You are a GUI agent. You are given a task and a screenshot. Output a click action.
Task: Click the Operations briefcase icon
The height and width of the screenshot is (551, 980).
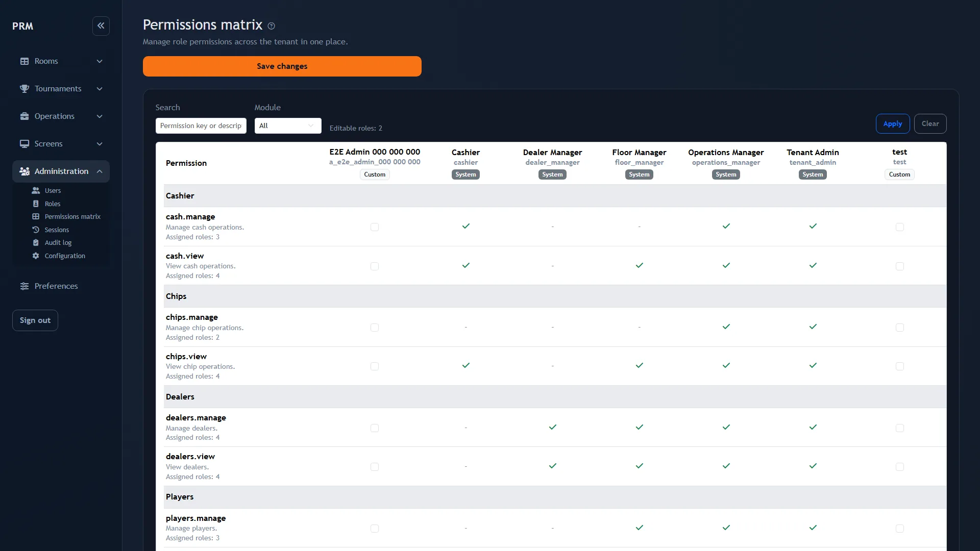click(24, 116)
